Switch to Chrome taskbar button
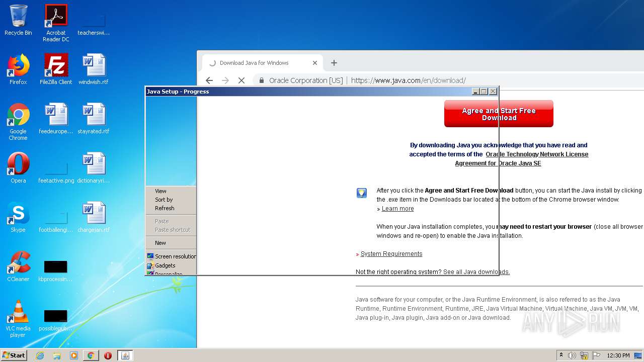Viewport: 644px width, 362px height. coord(91,355)
